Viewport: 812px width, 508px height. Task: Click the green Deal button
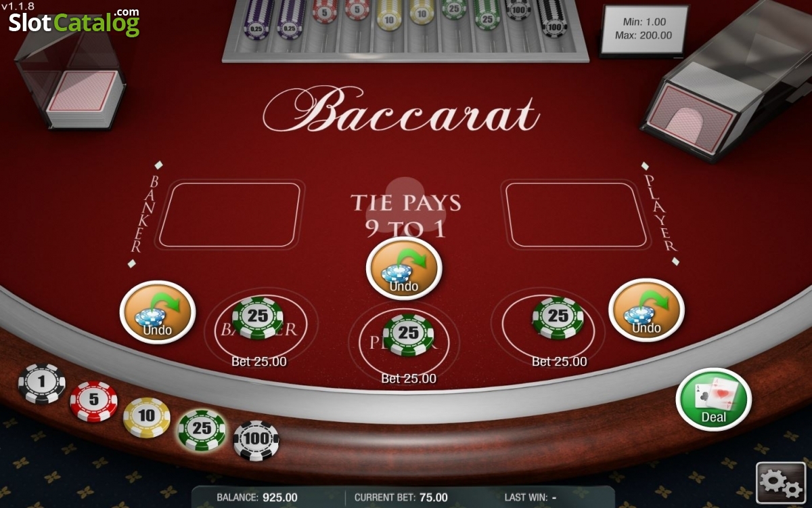tap(714, 399)
